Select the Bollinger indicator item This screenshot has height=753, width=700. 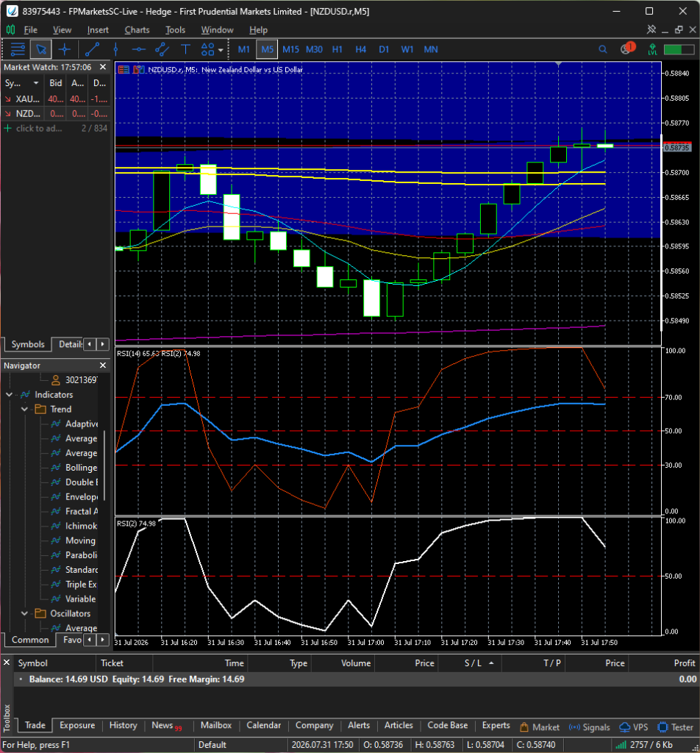point(81,468)
